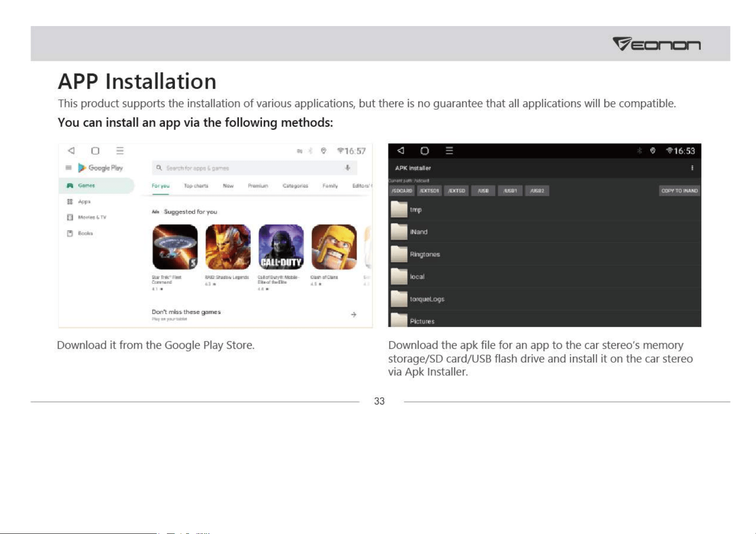Click the 'Current path: /sdcard' text

point(409,181)
